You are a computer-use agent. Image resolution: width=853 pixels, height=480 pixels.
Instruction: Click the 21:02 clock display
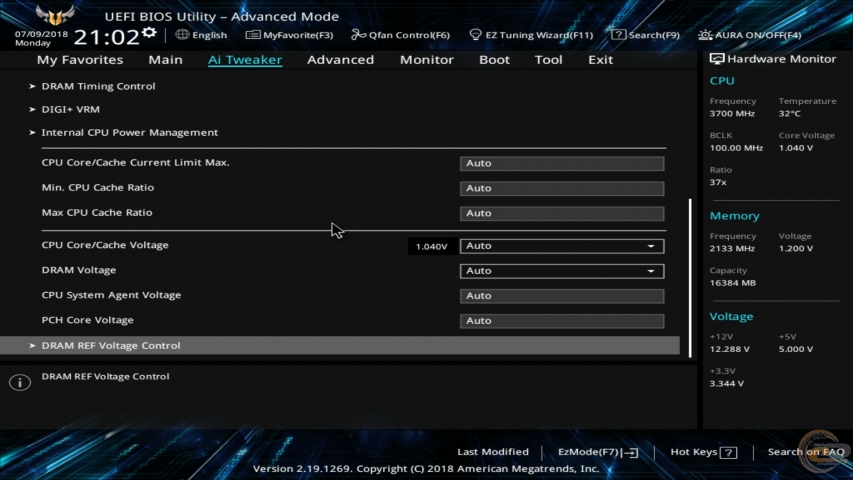107,37
